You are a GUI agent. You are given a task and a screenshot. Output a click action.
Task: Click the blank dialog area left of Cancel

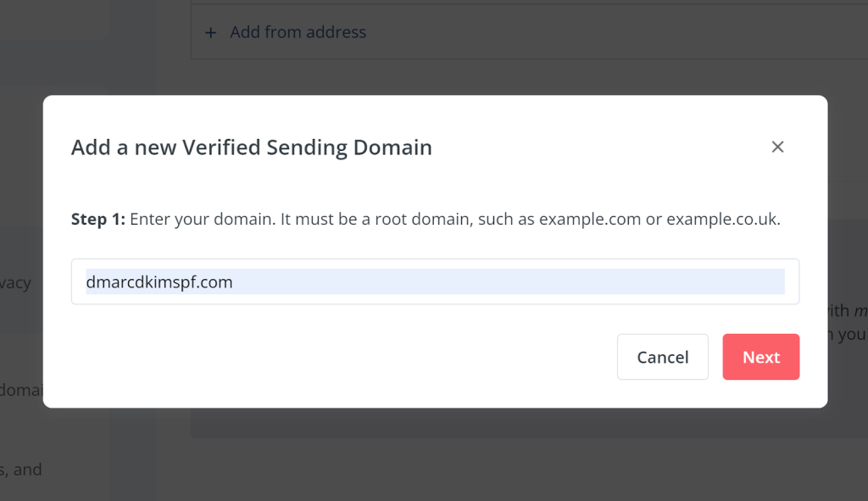click(339, 357)
